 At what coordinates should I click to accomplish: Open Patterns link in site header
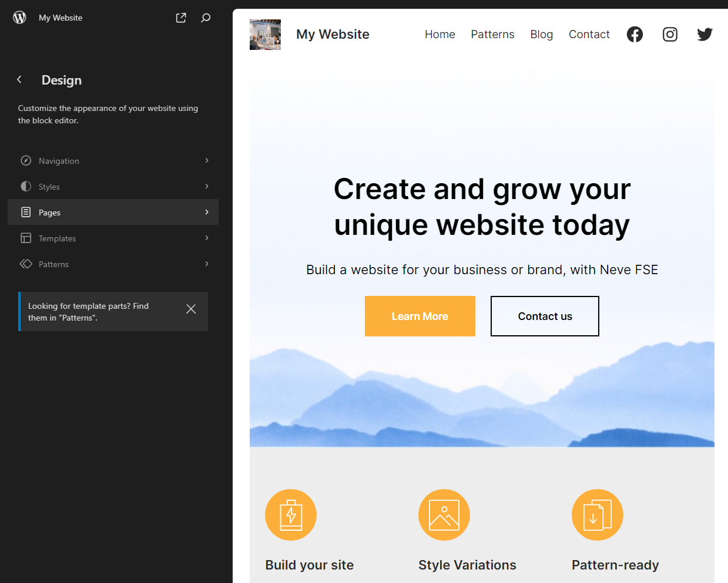click(x=492, y=34)
